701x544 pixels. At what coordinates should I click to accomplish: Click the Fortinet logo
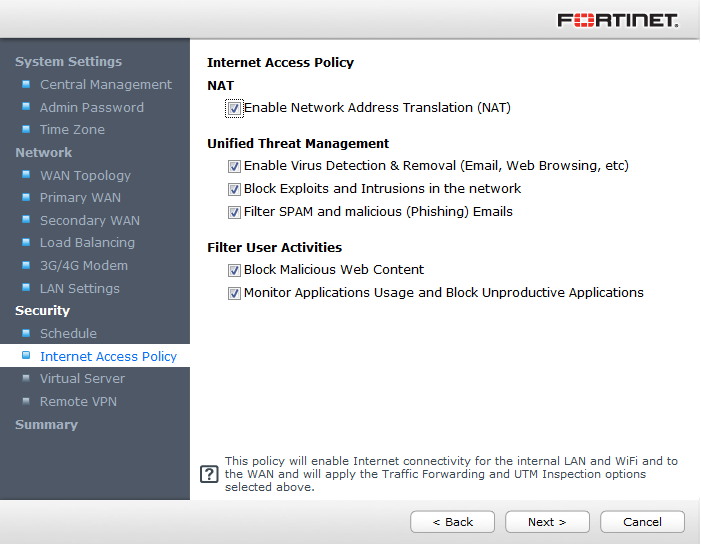[x=617, y=20]
